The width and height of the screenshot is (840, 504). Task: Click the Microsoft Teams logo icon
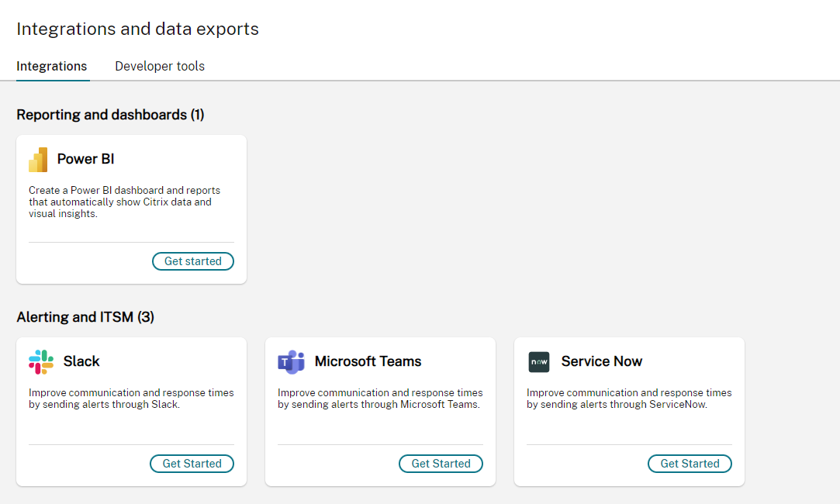pos(289,361)
